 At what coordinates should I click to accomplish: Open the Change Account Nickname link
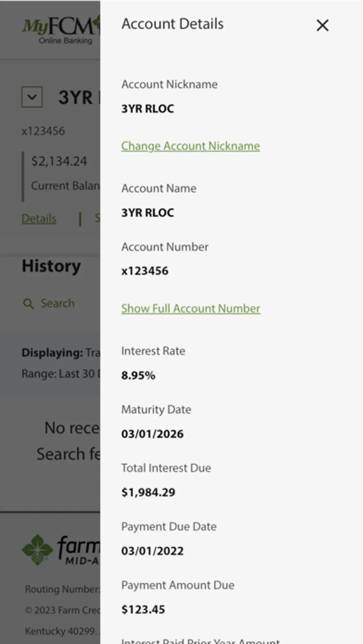pos(190,146)
